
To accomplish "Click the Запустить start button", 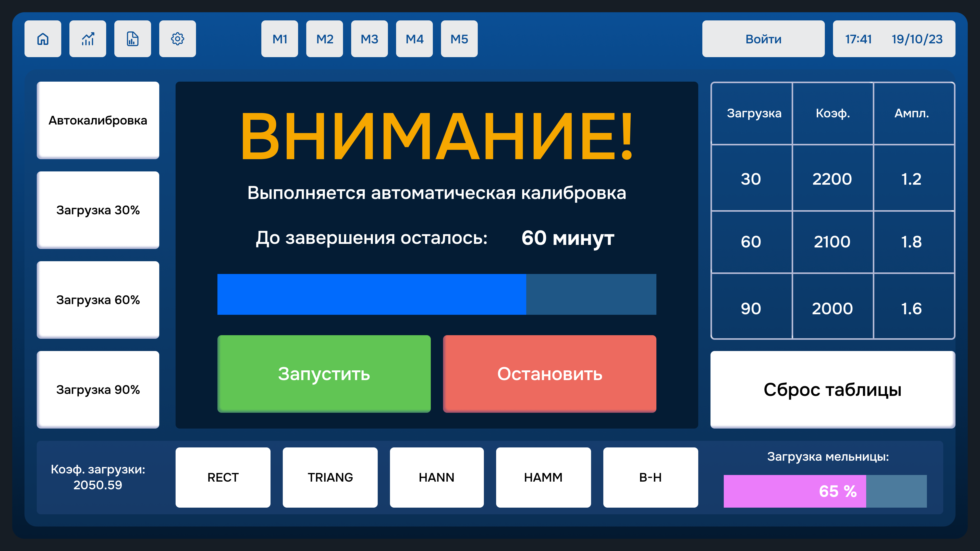I will click(x=324, y=373).
